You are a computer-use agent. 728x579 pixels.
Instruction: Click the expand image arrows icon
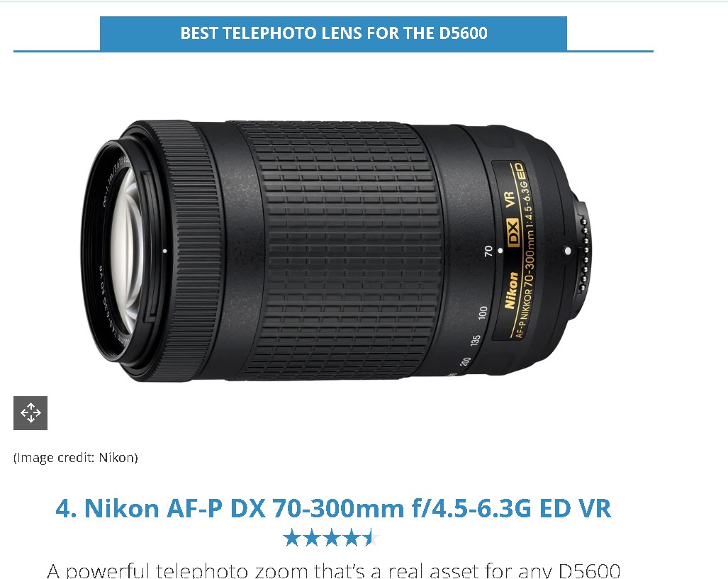[x=30, y=412]
